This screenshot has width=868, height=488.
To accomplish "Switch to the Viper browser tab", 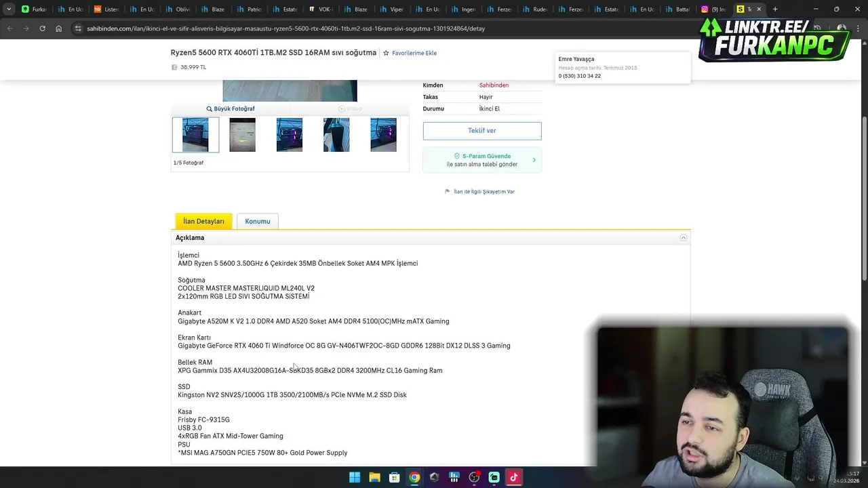I will pos(393,9).
